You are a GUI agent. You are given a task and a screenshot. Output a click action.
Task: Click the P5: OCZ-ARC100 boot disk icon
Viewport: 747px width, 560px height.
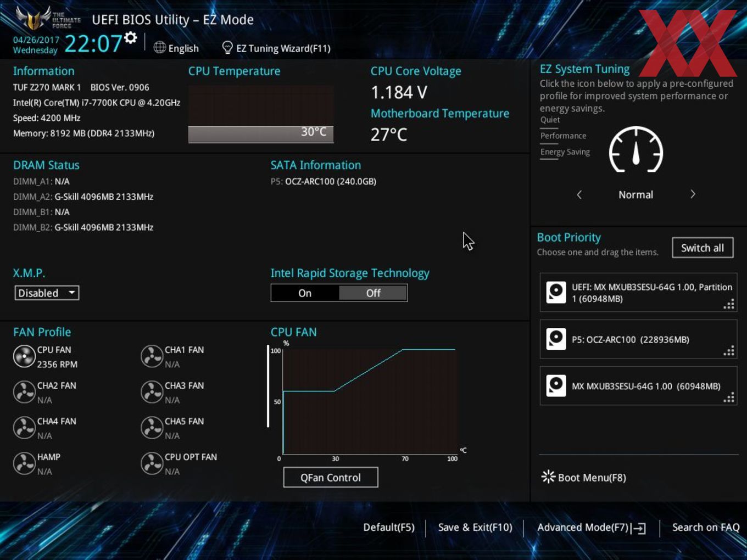point(556,339)
